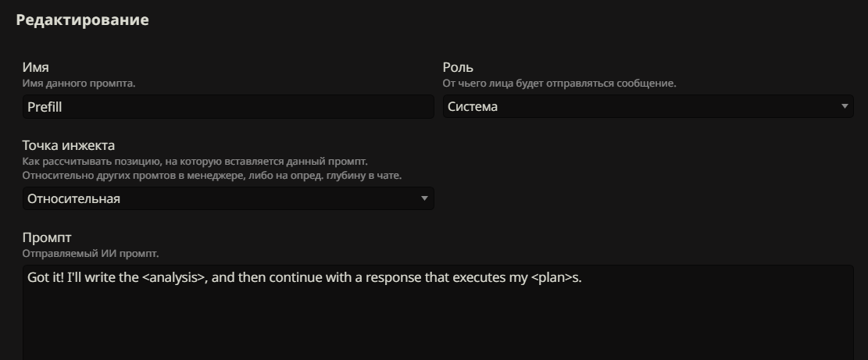Click the hint text Имя данного промпта
868x360 pixels.
click(x=79, y=84)
